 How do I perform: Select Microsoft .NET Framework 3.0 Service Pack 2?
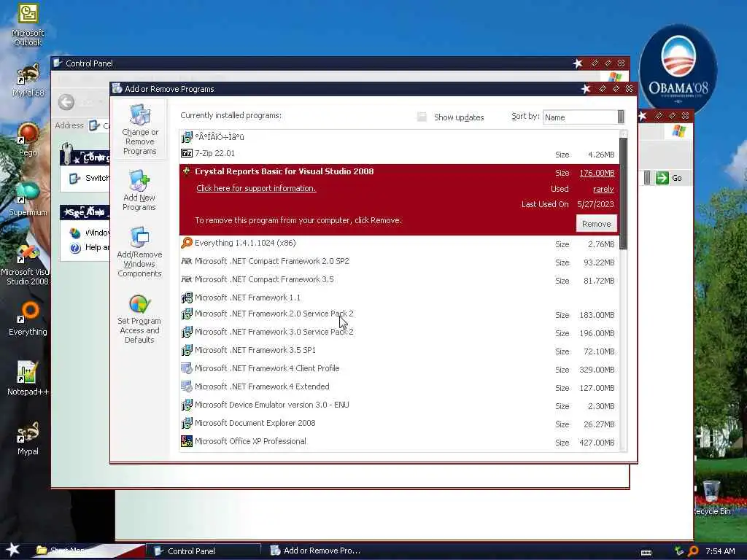click(x=399, y=332)
